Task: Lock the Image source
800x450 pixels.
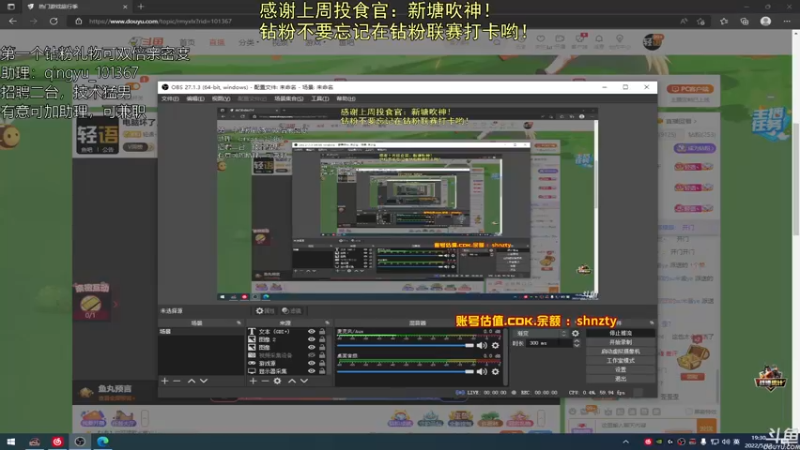Action: pos(322,347)
